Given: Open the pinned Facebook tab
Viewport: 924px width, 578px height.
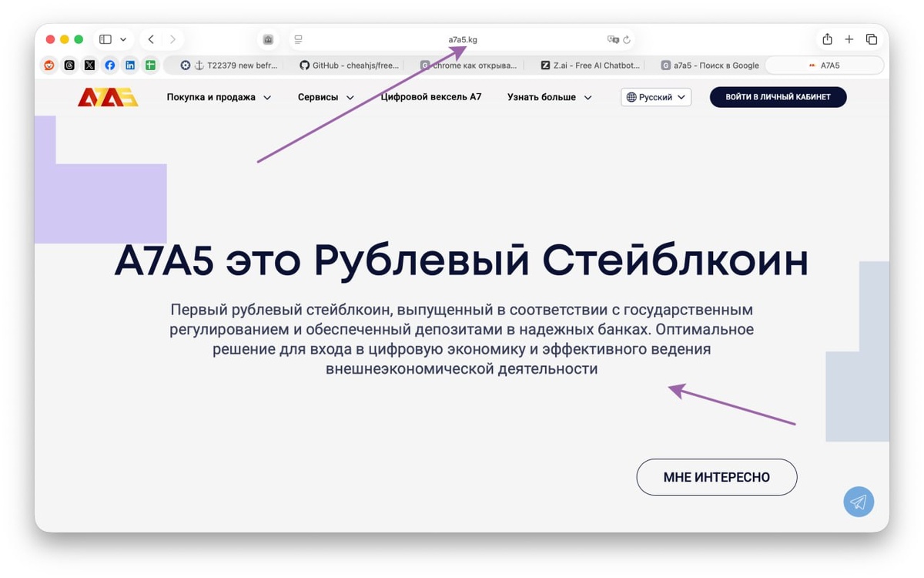Looking at the screenshot, I should pyautogui.click(x=109, y=66).
